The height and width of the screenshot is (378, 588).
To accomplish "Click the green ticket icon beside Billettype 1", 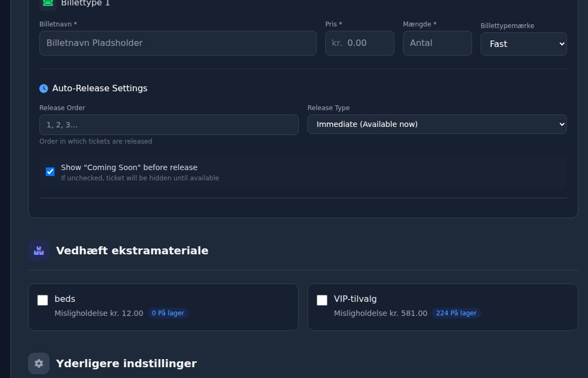I will coord(47,3).
